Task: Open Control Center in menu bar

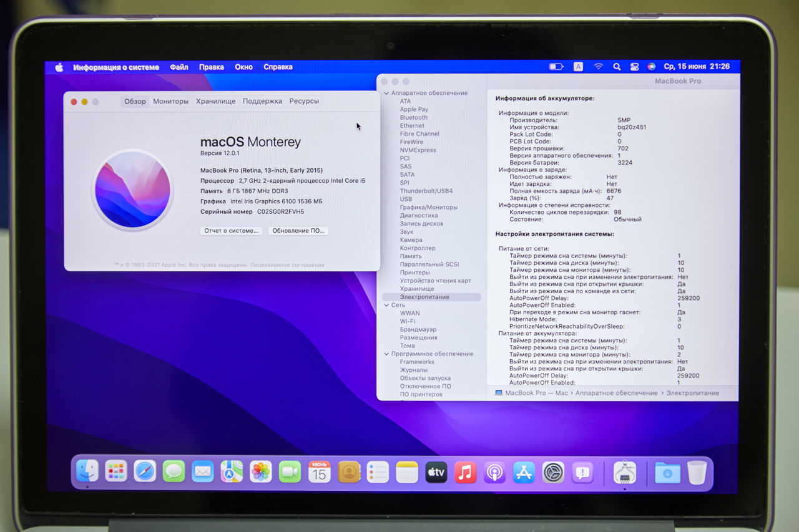Action: point(634,66)
